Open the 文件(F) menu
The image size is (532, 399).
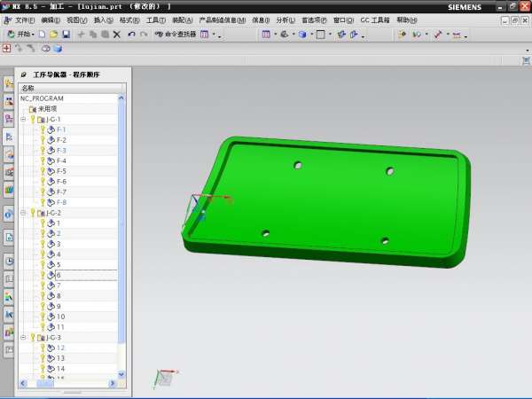pos(25,20)
